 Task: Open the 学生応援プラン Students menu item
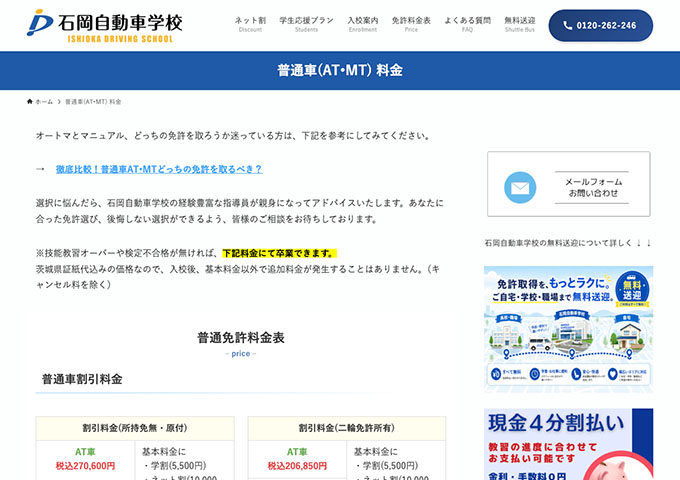click(306, 24)
